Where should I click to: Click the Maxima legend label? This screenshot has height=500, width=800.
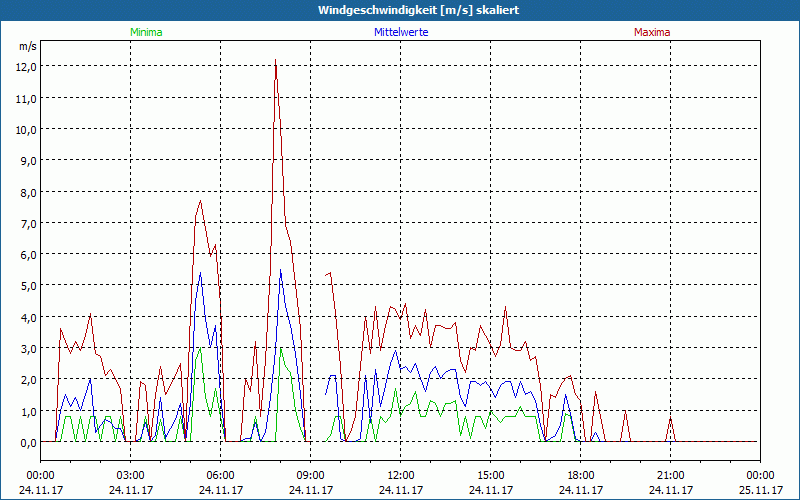pos(652,32)
